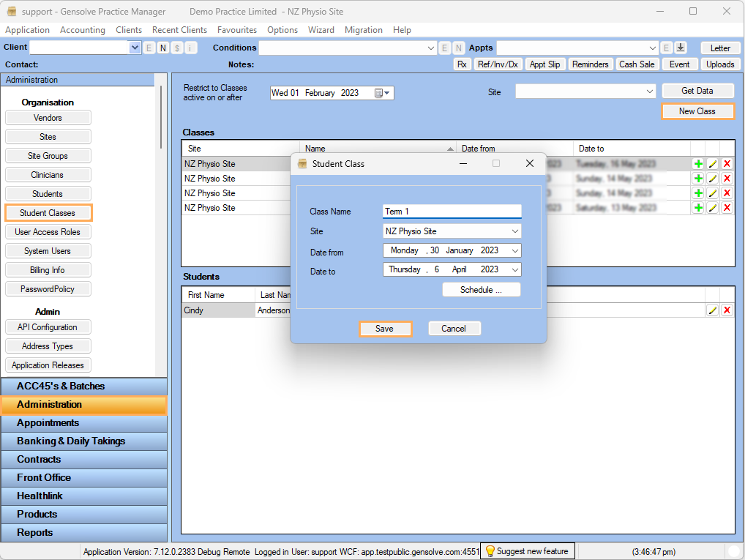The height and width of the screenshot is (560, 745).
Task: Click the N icon button beside Client field
Action: coord(162,48)
